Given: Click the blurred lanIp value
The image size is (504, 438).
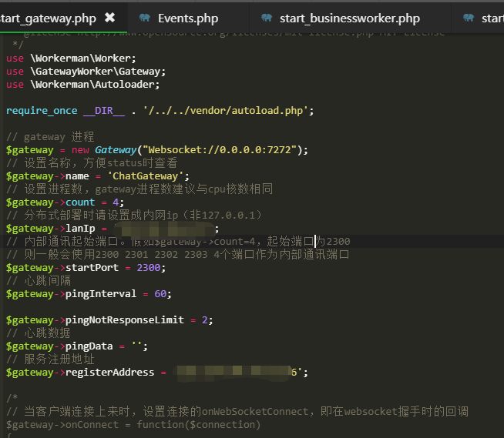Looking at the screenshot, I should coord(164,229).
